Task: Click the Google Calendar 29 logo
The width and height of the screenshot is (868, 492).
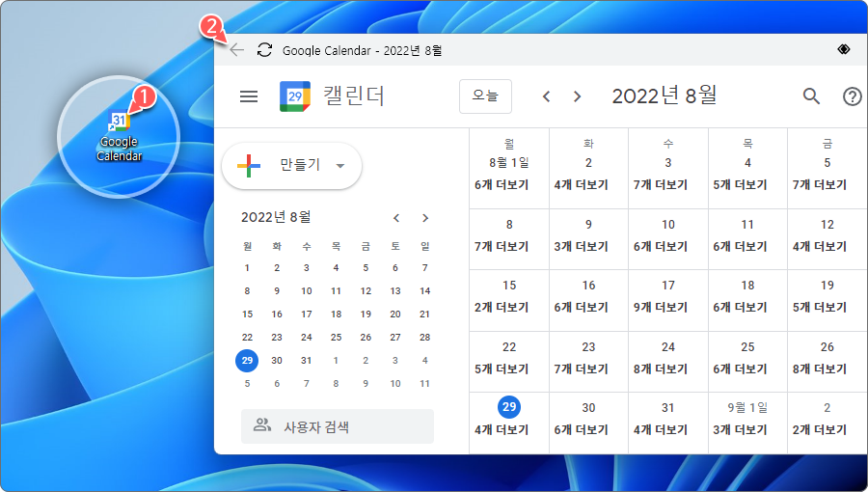Action: (x=295, y=96)
